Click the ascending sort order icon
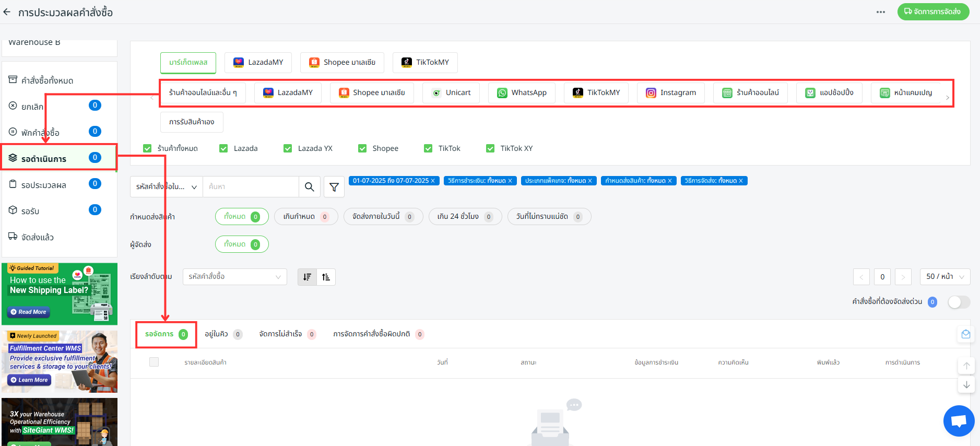 (x=326, y=277)
